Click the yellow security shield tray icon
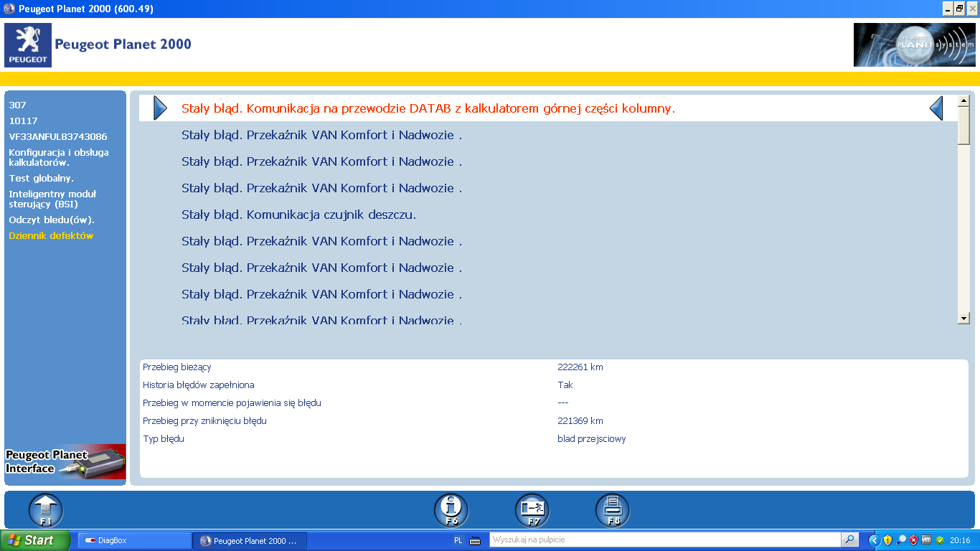Screen dimensions: 980x551 click(887, 540)
